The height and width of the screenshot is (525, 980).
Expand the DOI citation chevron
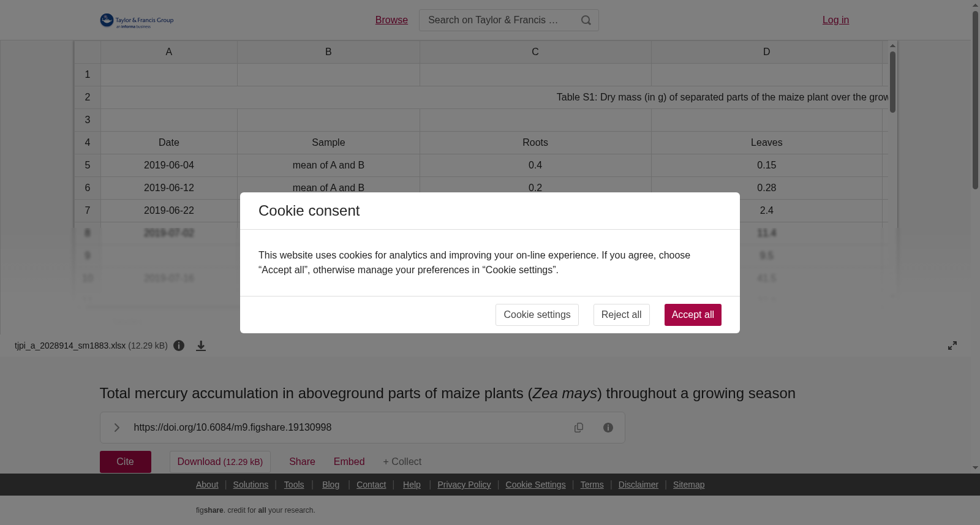116,428
